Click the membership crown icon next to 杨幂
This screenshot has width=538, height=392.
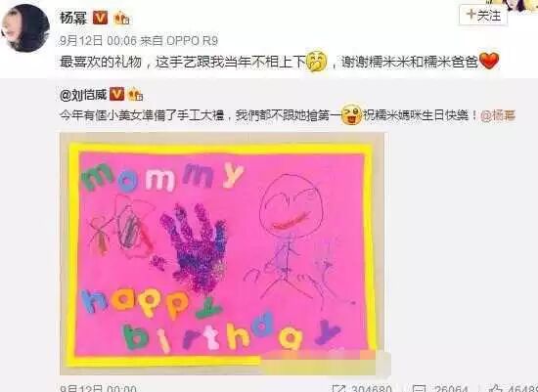click(122, 18)
